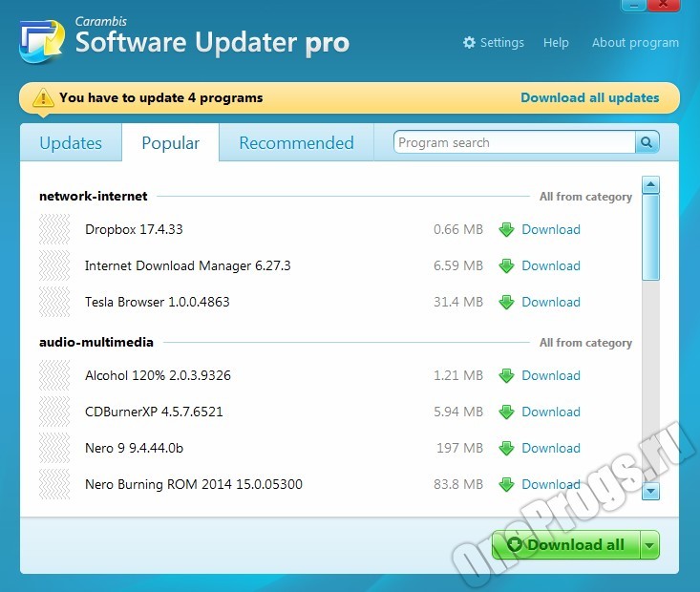Viewport: 700px width, 592px height.
Task: Click Download link for CDBurnerXP
Action: click(x=551, y=412)
